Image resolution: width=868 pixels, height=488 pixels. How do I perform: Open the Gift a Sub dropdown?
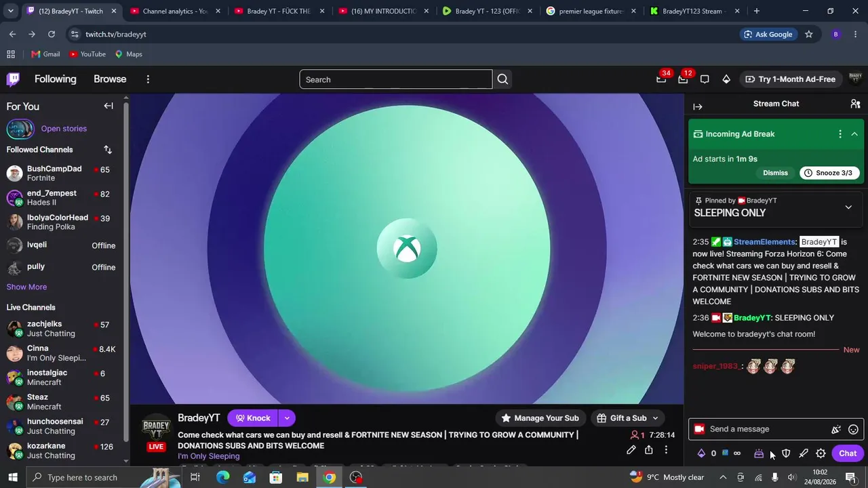(x=629, y=418)
